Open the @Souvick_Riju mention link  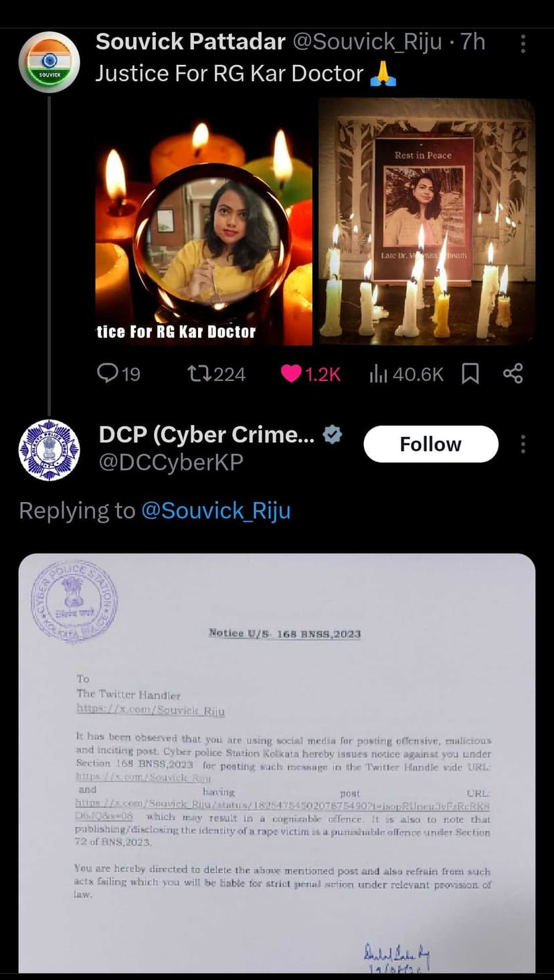215,511
